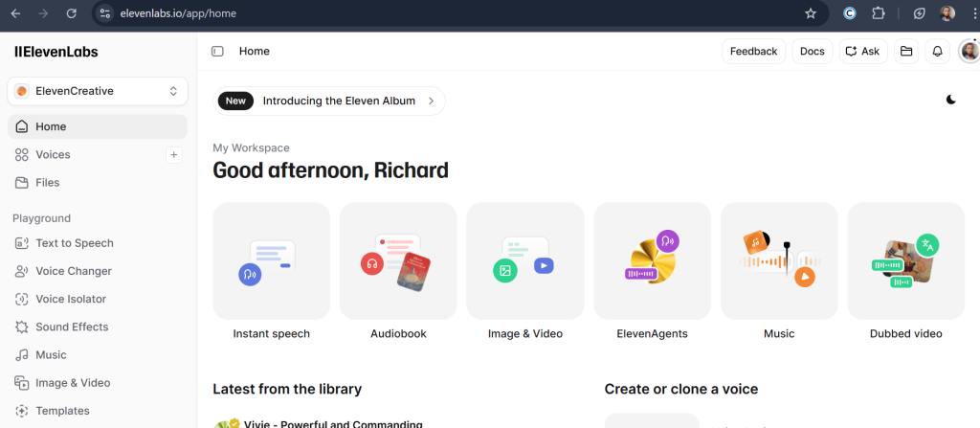Click the New badge on the banner
Image resolution: width=980 pixels, height=428 pixels.
235,101
